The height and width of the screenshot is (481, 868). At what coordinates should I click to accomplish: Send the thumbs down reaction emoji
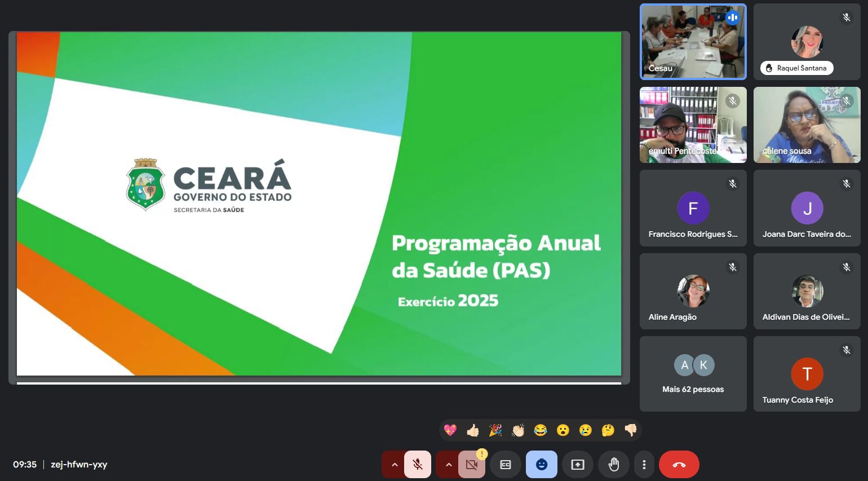tap(631, 430)
